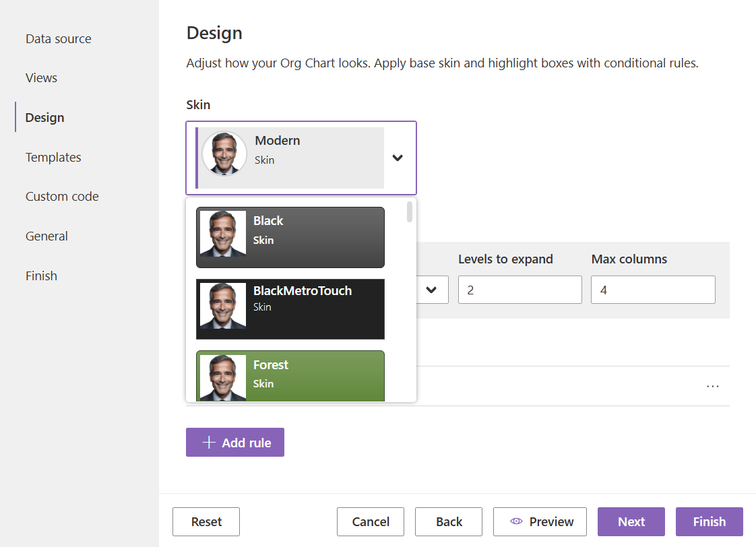Choose the BlackMetroTouch skin
The height and width of the screenshot is (547, 756).
(290, 309)
